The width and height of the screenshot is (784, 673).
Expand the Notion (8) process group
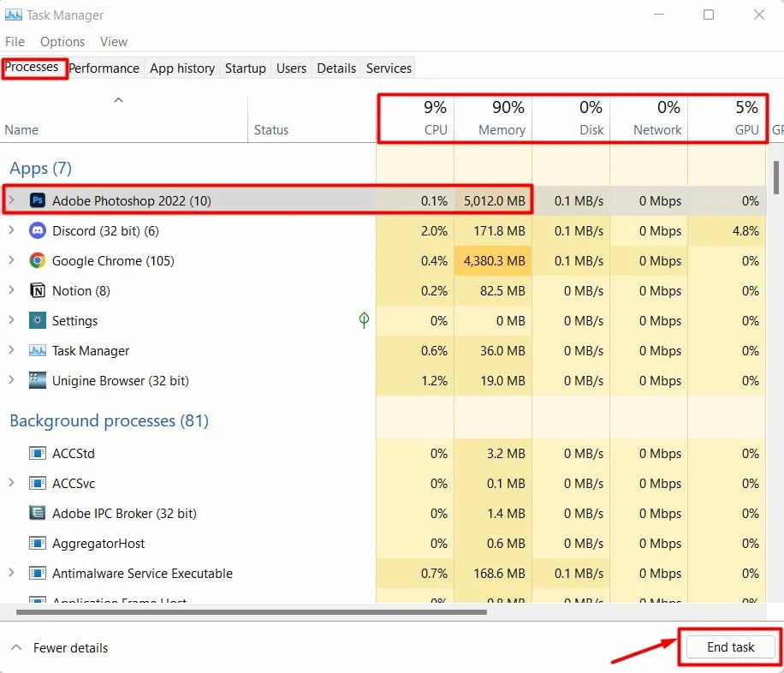tap(11, 290)
